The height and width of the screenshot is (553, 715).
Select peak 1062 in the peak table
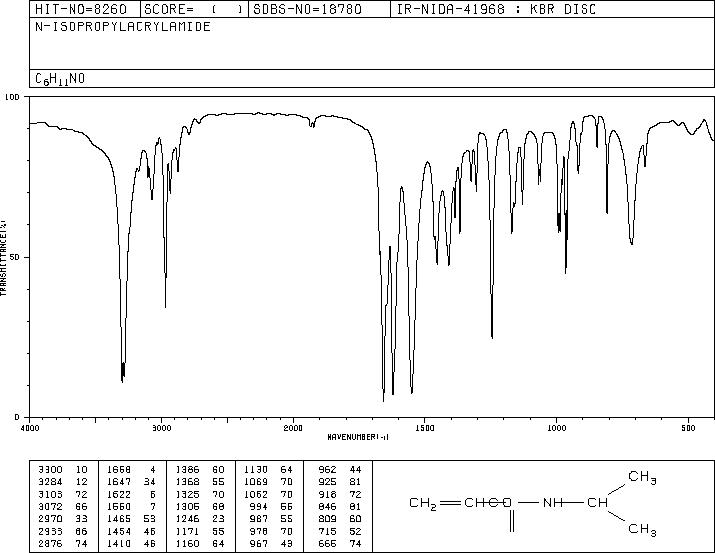click(x=256, y=494)
